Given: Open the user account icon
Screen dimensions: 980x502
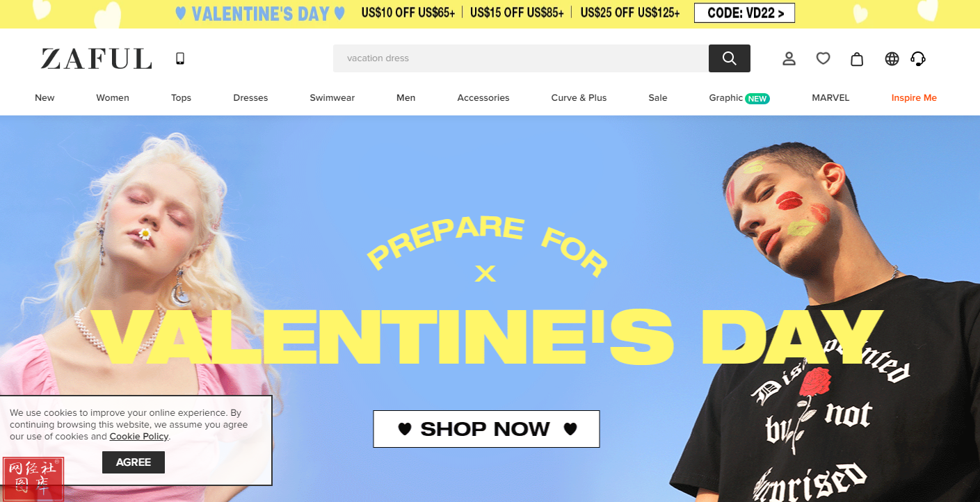Looking at the screenshot, I should pos(789,58).
